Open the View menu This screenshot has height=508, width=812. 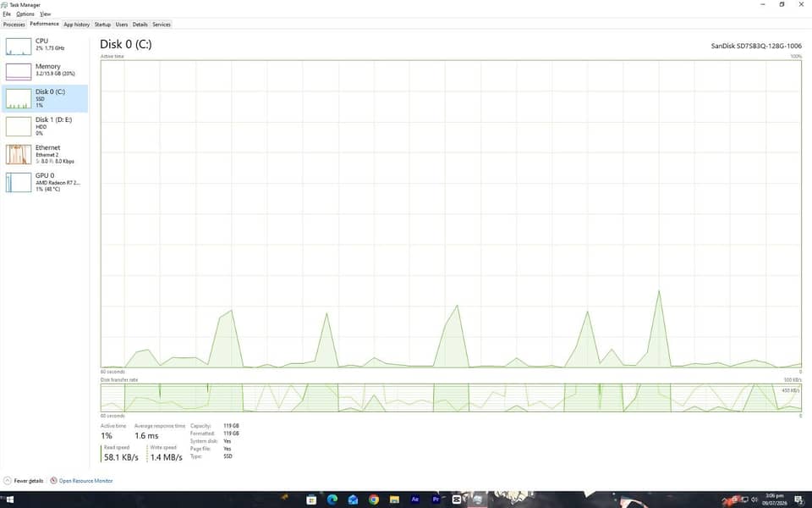click(x=46, y=14)
